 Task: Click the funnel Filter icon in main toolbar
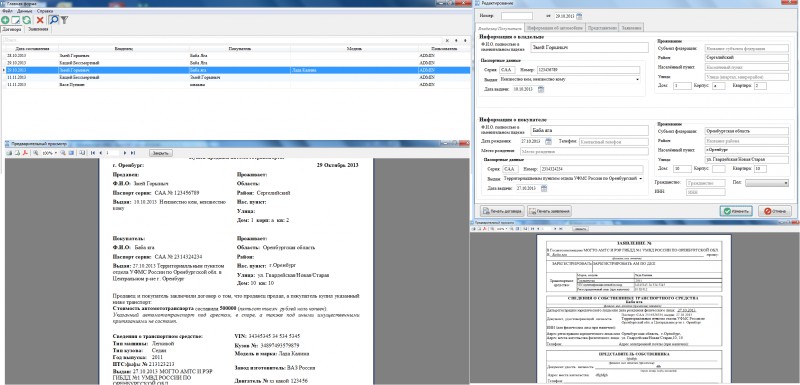pyautogui.click(x=64, y=20)
